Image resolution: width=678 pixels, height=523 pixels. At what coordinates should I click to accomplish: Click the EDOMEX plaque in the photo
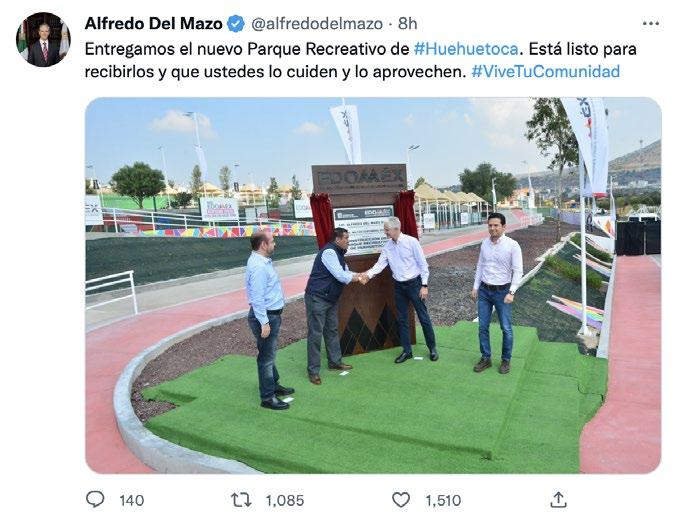point(360,179)
